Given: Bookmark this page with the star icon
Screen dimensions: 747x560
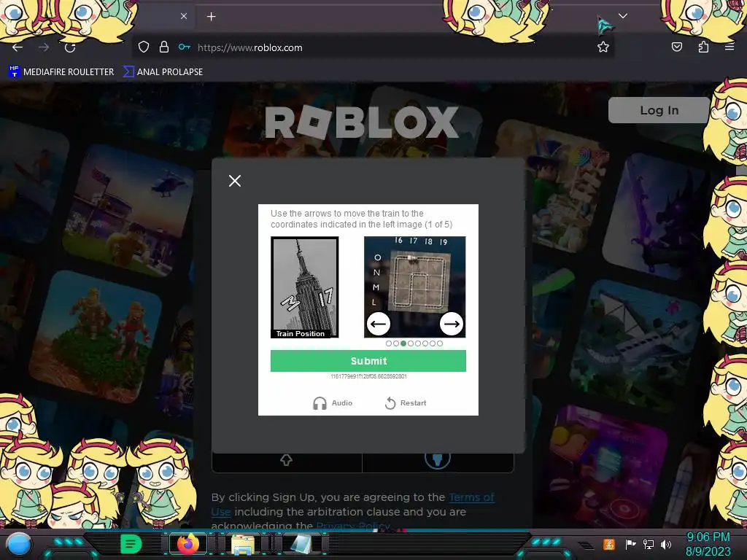Looking at the screenshot, I should click(603, 47).
